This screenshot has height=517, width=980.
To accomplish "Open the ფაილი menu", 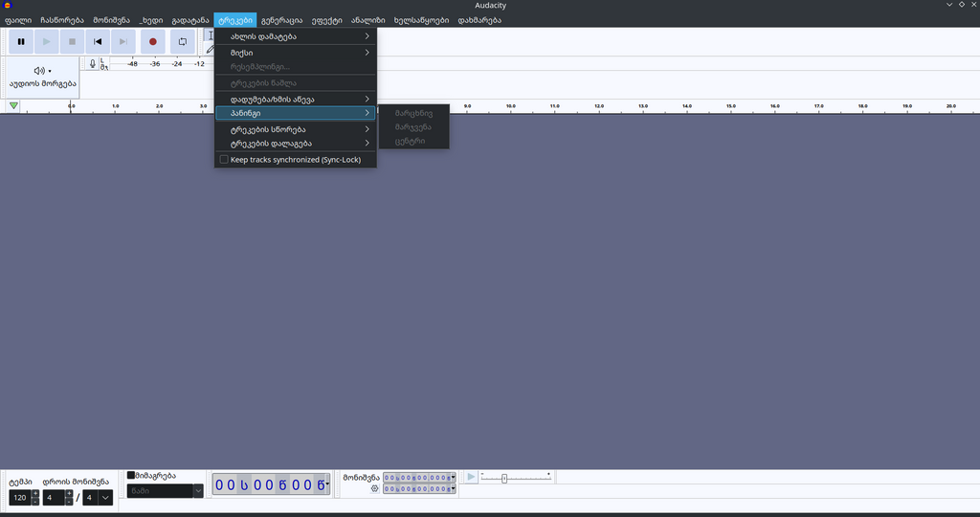I will (x=18, y=20).
